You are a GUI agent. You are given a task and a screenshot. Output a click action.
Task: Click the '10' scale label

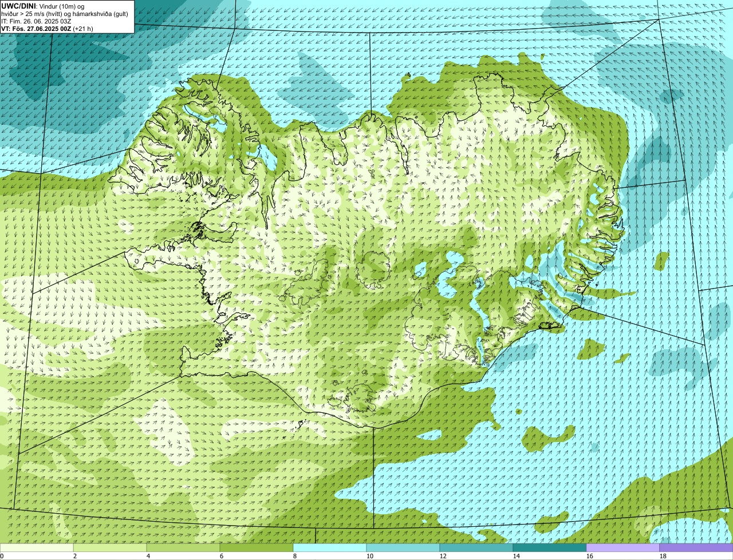370,556
